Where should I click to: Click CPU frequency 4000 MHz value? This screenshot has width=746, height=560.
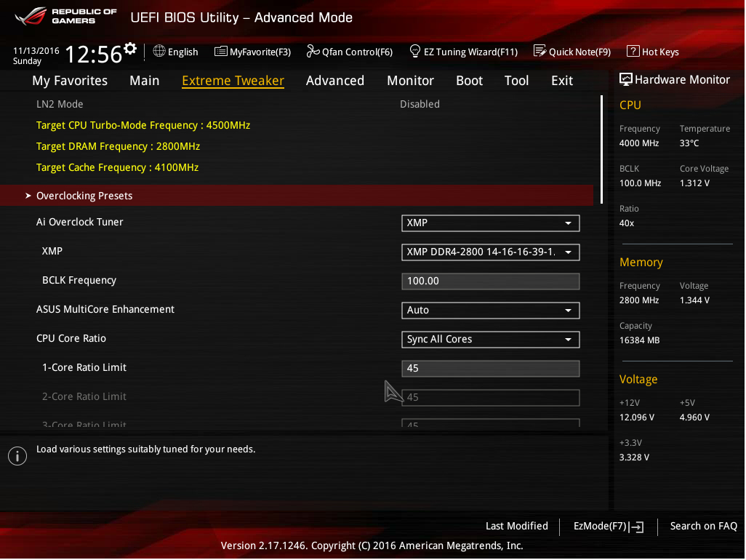(x=639, y=143)
